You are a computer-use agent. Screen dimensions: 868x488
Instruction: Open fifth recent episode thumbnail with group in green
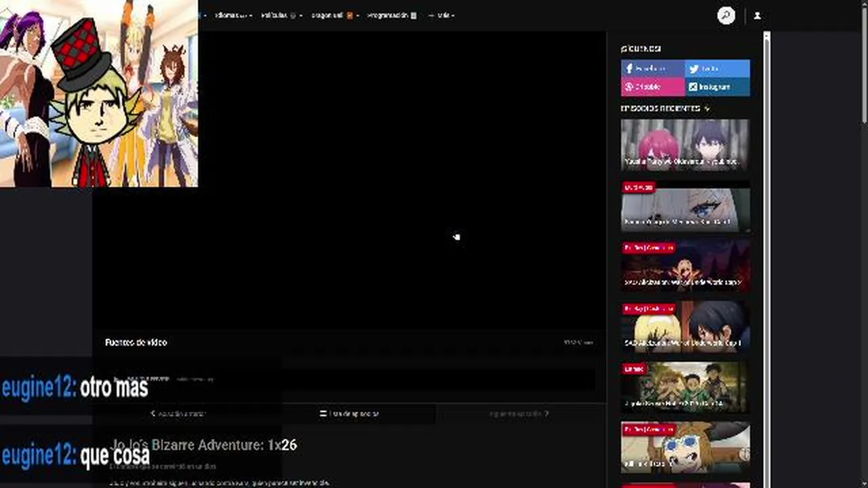pyautogui.click(x=685, y=388)
